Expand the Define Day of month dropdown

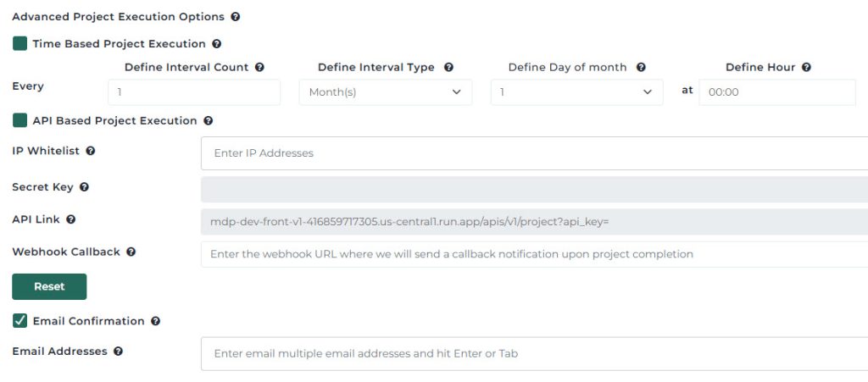click(x=576, y=92)
